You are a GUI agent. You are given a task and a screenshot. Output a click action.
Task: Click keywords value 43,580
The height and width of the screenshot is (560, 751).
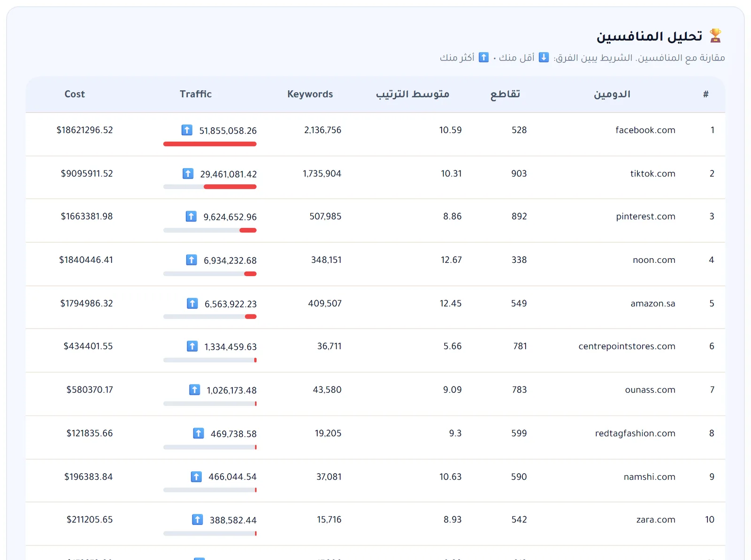(x=327, y=390)
